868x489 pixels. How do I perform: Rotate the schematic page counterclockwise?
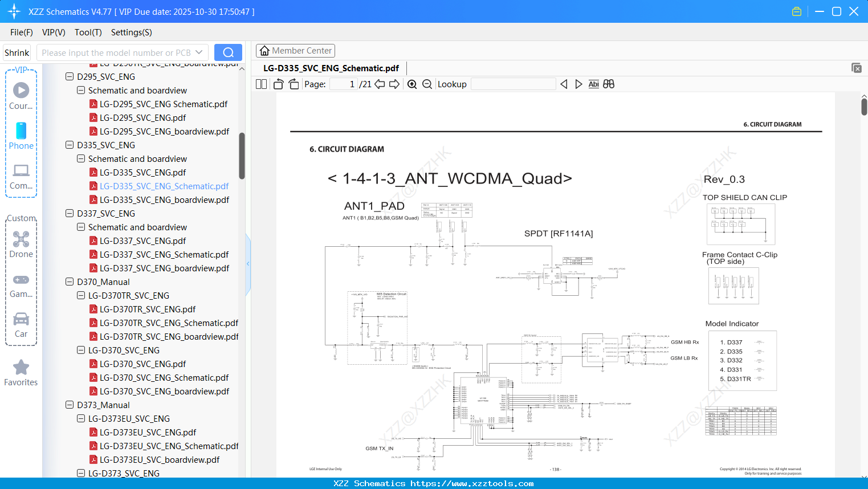(x=278, y=84)
